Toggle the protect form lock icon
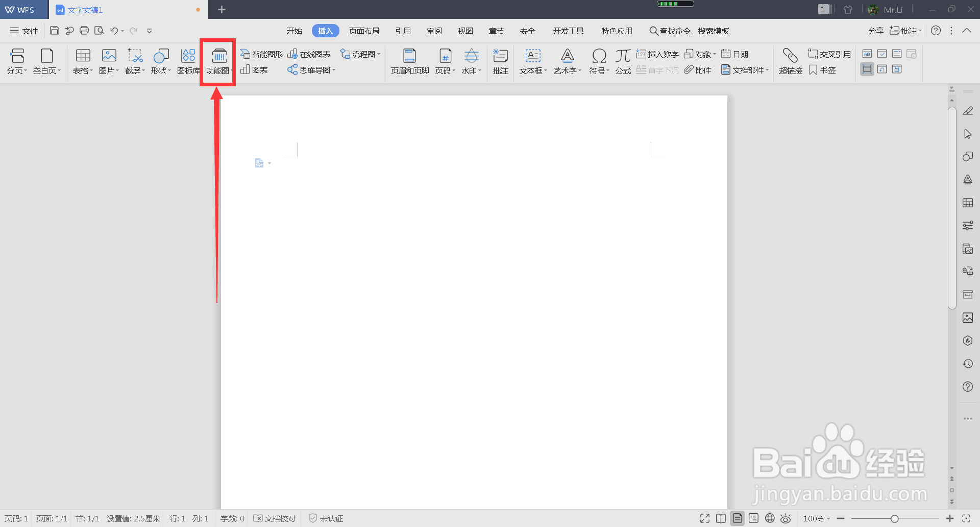Screen dimensions: 980x527 pyautogui.click(x=897, y=69)
